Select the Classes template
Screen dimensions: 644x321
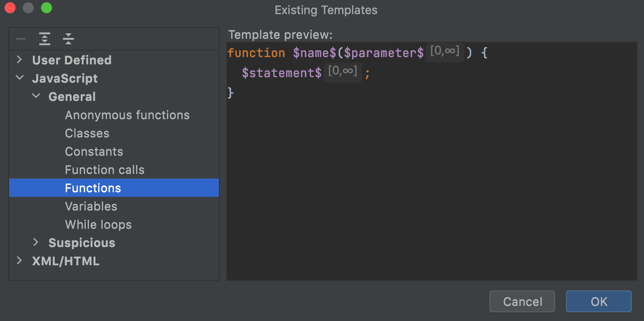pyautogui.click(x=87, y=133)
